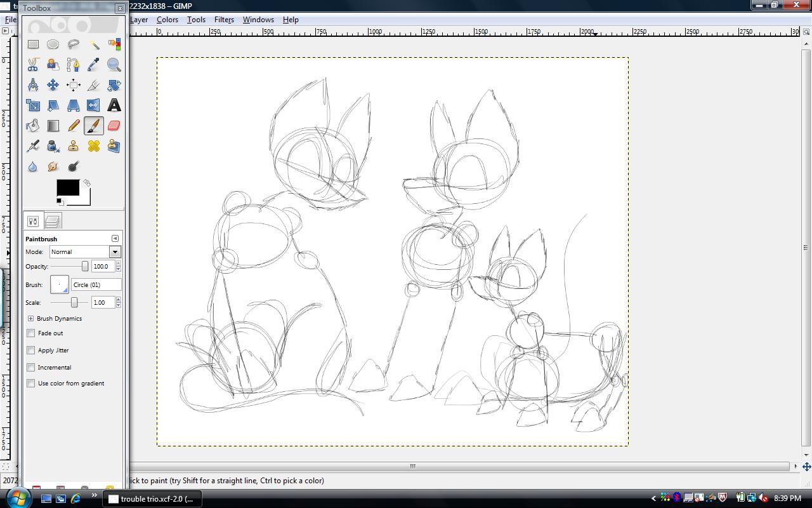
Task: Select the Airbrush tool
Action: [33, 146]
